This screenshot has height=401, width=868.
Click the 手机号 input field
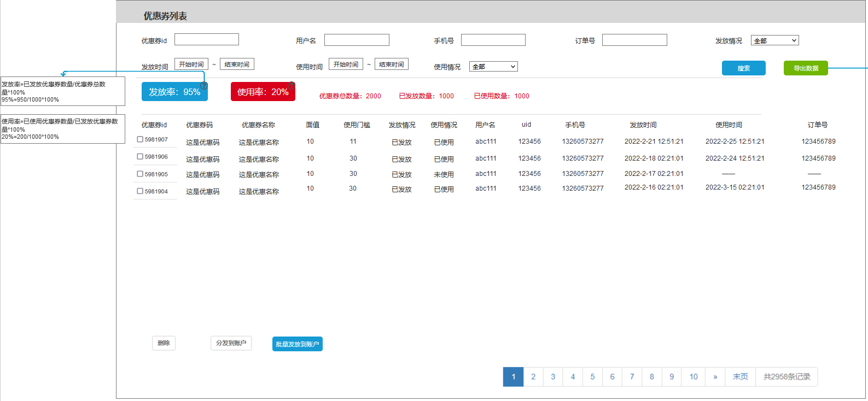(x=493, y=40)
